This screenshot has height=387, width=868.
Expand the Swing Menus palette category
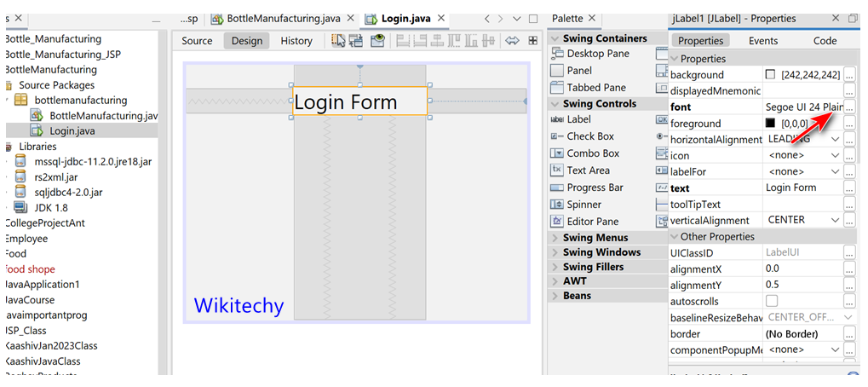click(555, 238)
